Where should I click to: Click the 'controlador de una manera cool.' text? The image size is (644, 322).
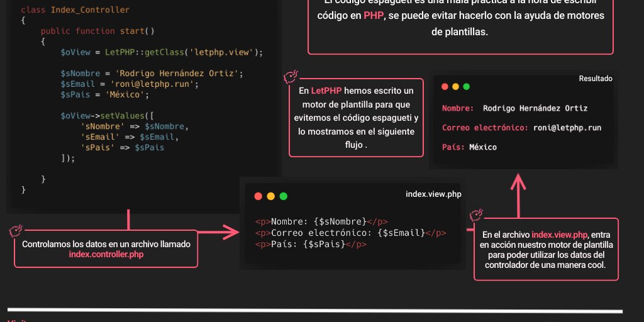(545, 265)
